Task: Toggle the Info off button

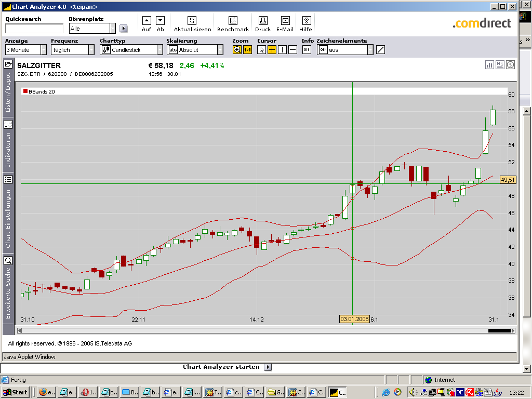Action: tap(307, 50)
